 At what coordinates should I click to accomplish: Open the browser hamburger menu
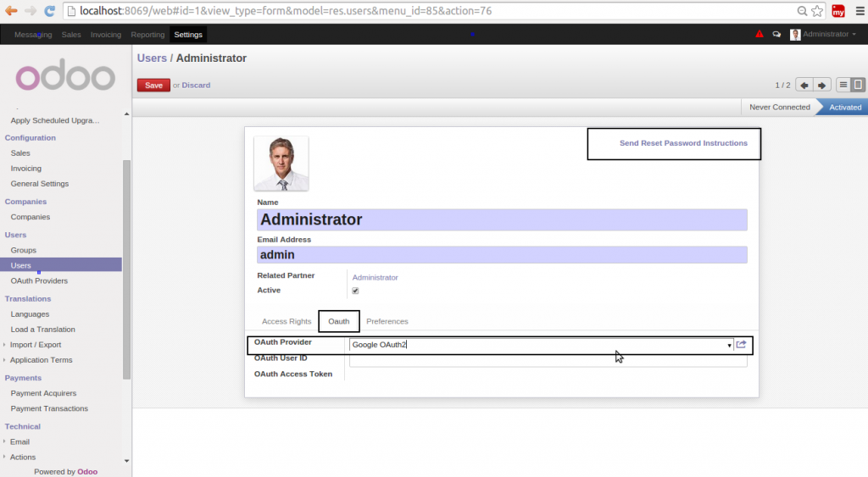click(860, 10)
